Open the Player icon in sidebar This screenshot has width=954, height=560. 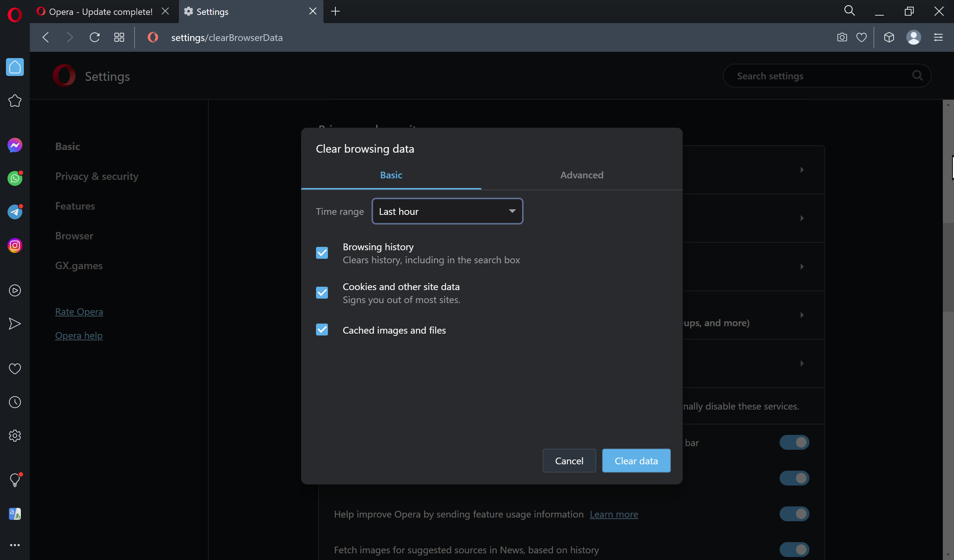(x=15, y=290)
